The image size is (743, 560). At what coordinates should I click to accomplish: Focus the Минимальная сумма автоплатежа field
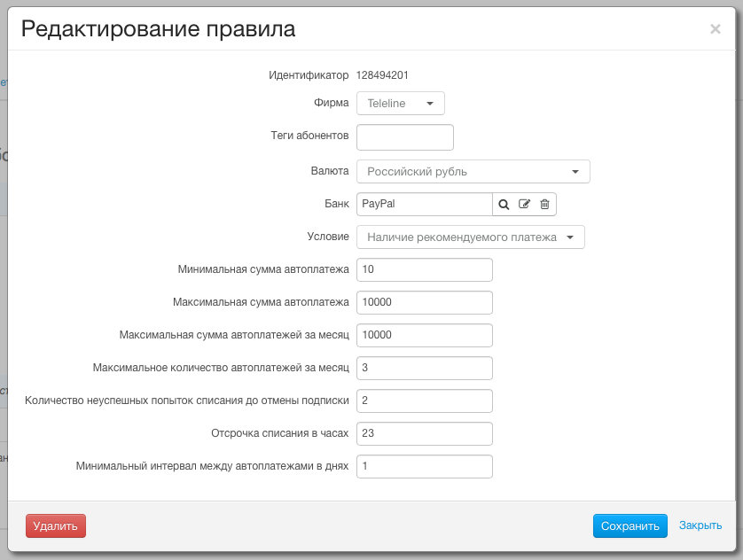coord(425,270)
